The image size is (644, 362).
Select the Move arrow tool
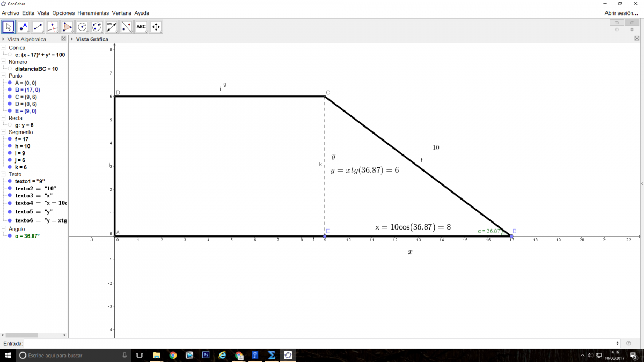click(9, 27)
